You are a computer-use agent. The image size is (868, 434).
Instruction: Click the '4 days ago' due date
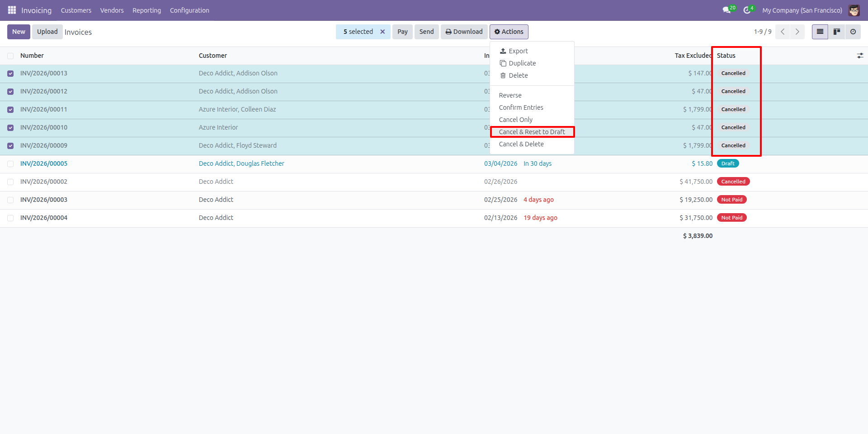tap(538, 200)
